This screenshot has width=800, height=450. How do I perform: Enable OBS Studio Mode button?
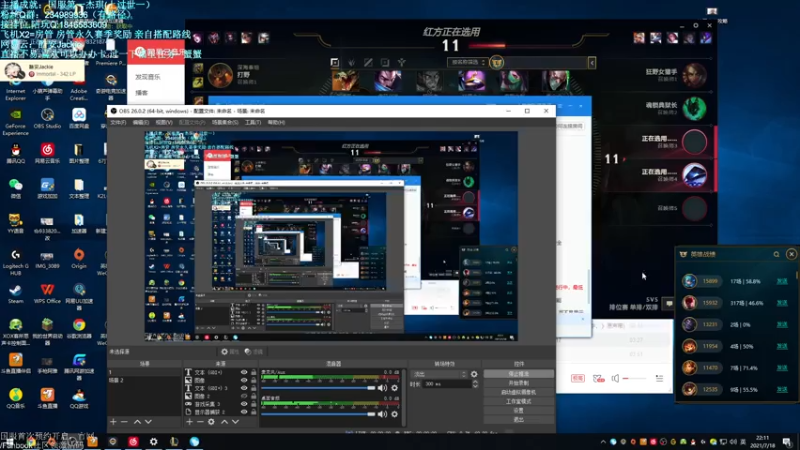518,402
